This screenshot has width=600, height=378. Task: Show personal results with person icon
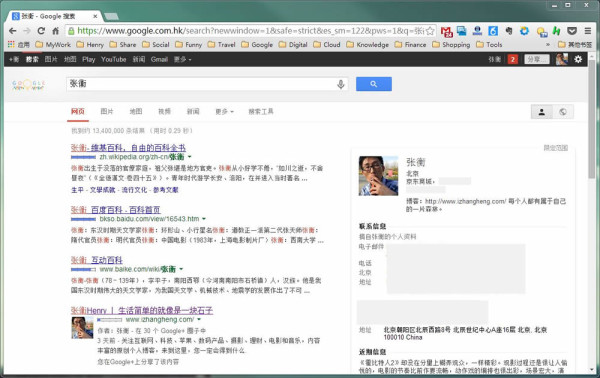[x=542, y=112]
